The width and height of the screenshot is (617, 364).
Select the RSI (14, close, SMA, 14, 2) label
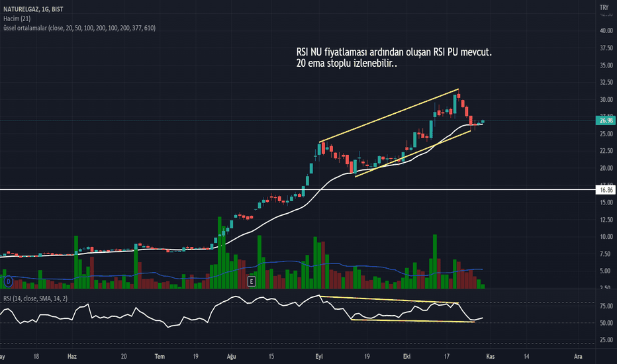coord(35,298)
